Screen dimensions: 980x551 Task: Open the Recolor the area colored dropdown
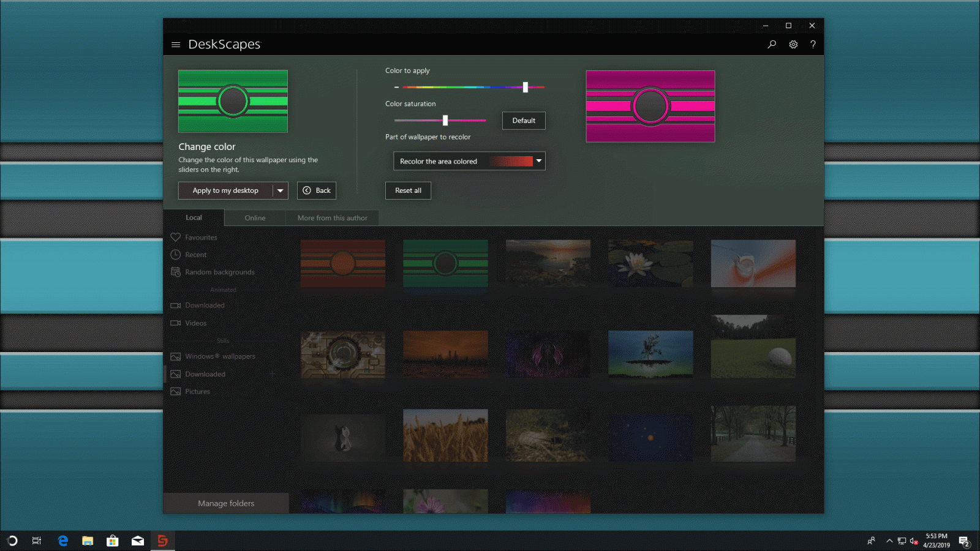click(469, 162)
